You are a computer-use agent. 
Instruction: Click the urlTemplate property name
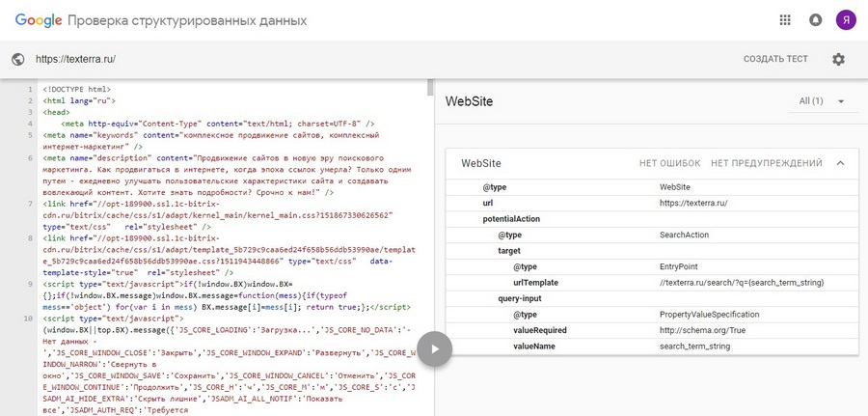pos(536,283)
